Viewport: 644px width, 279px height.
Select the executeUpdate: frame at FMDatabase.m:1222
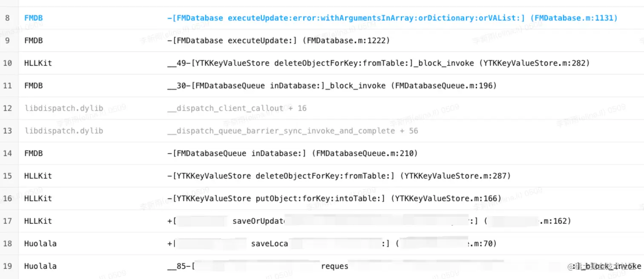click(279, 40)
